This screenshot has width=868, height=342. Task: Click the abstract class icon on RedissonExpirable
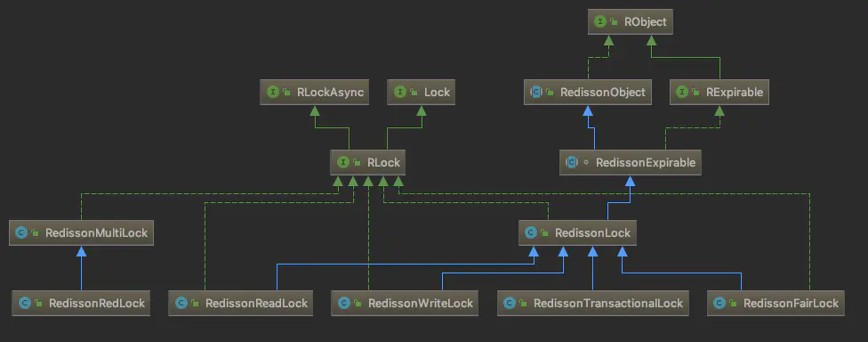(x=572, y=162)
